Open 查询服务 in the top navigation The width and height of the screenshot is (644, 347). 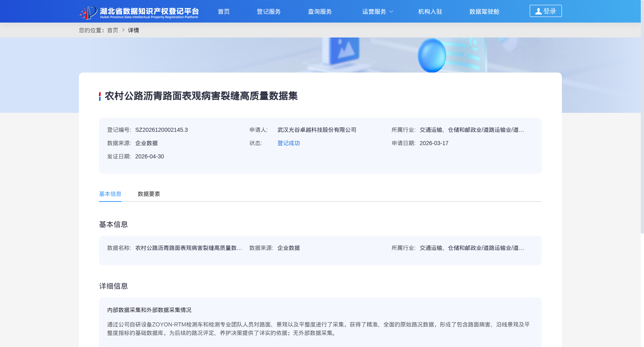click(x=320, y=12)
